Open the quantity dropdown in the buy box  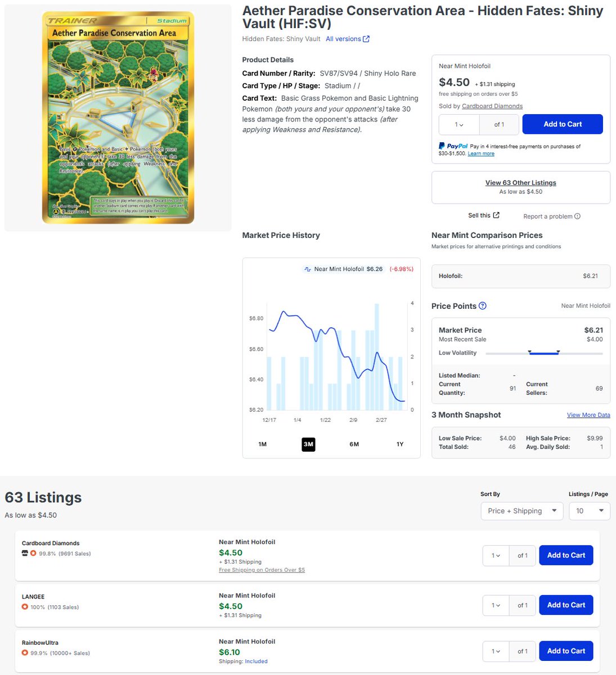[x=459, y=124]
